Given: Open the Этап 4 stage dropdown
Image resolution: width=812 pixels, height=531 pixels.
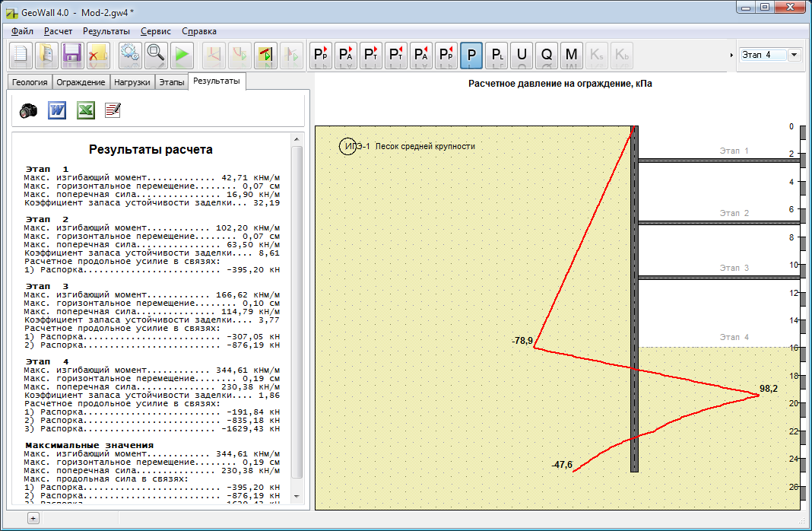Looking at the screenshot, I should pyautogui.click(x=795, y=55).
